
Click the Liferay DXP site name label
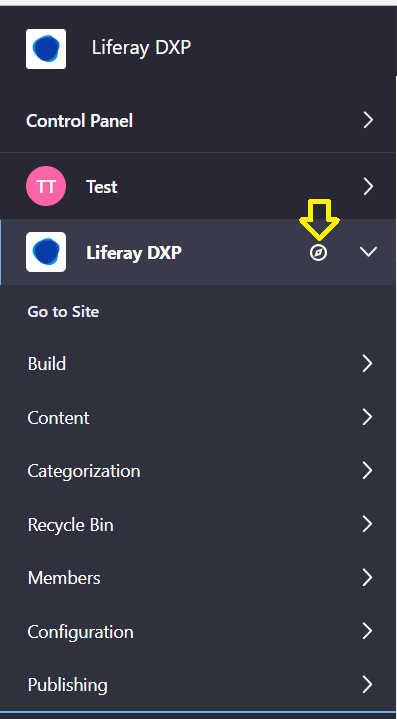tap(134, 252)
